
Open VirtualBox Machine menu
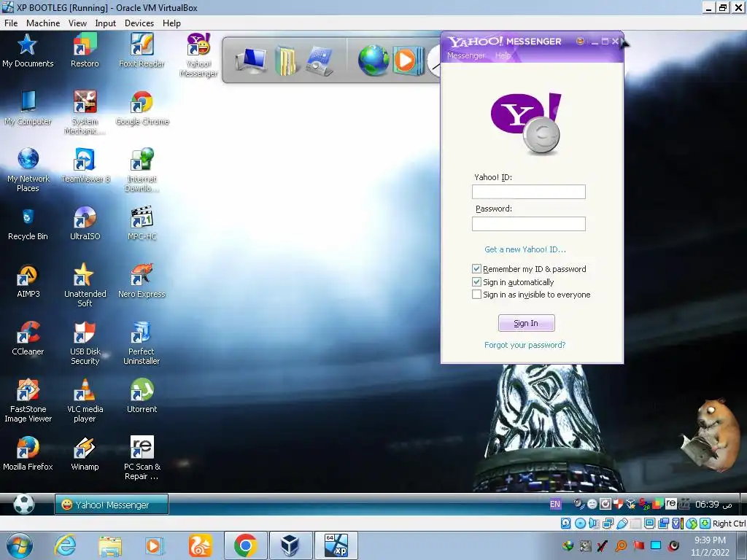pos(43,23)
